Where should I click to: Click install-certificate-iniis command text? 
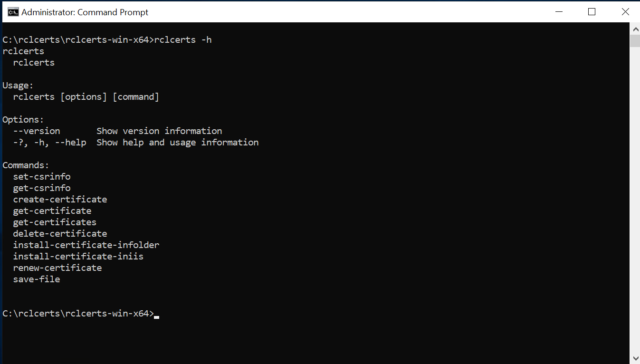pos(78,257)
